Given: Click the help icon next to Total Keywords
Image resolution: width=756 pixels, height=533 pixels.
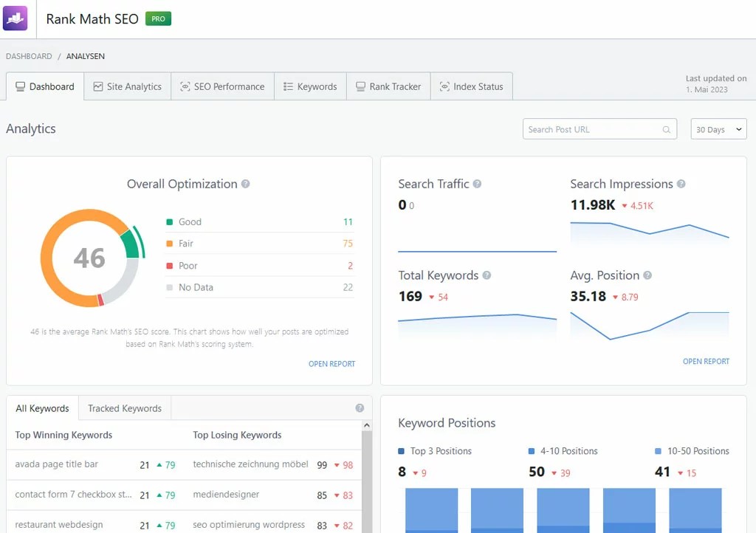Looking at the screenshot, I should [x=487, y=275].
